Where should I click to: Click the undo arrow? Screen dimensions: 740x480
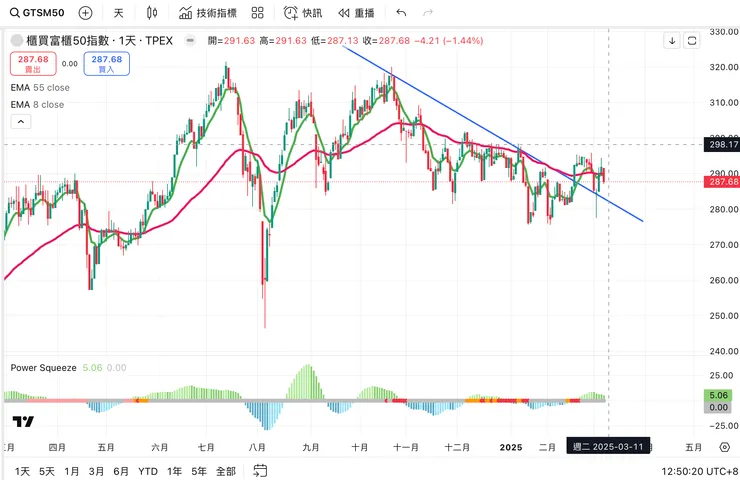pos(401,13)
